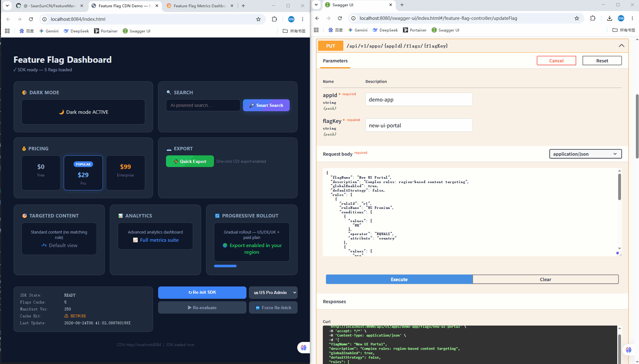Open apps grid in left bookmarks bar
Image resolution: width=639 pixels, height=364 pixels.
(x=7, y=31)
